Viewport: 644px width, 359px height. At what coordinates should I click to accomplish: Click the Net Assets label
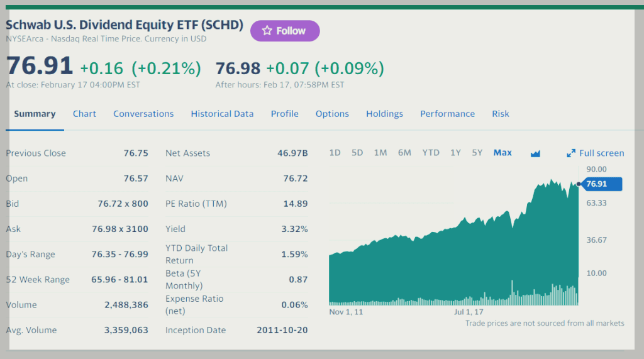pos(187,153)
